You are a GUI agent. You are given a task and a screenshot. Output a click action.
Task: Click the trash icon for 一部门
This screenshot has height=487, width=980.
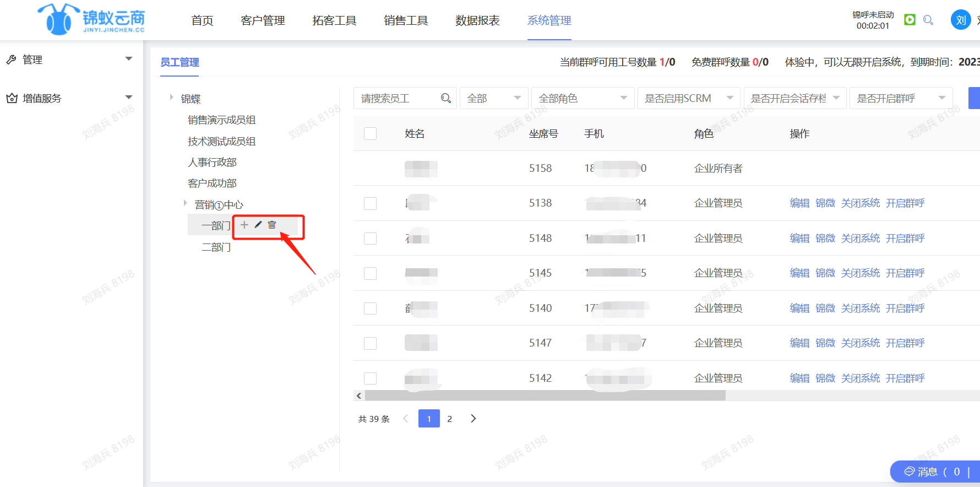click(272, 225)
